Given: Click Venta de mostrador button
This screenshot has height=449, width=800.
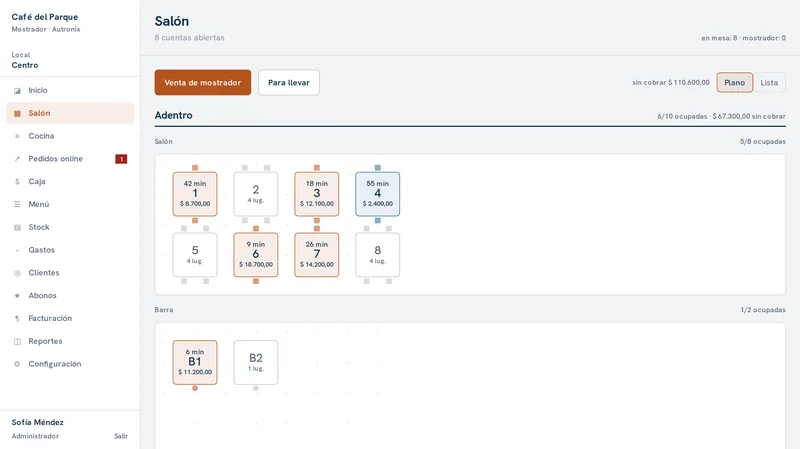Looking at the screenshot, I should (x=203, y=83).
